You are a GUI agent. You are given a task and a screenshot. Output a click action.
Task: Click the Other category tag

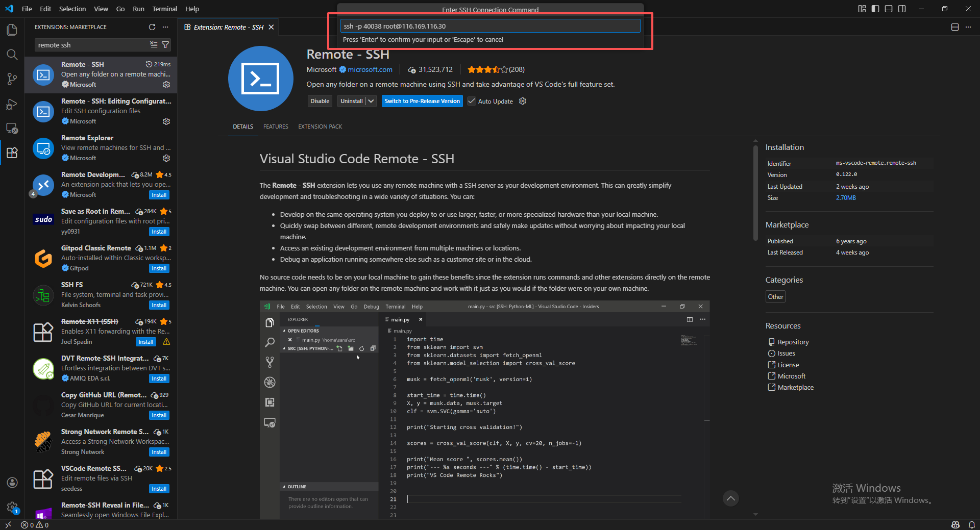tap(775, 297)
